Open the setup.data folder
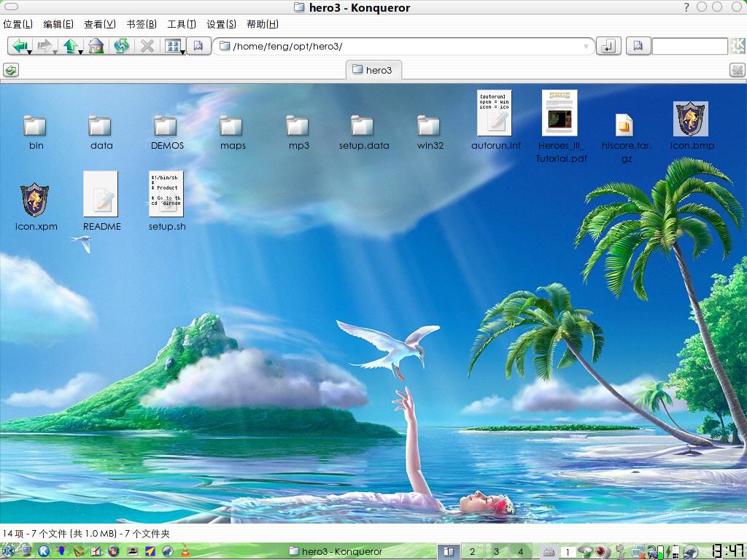This screenshot has width=747, height=560. 364,132
